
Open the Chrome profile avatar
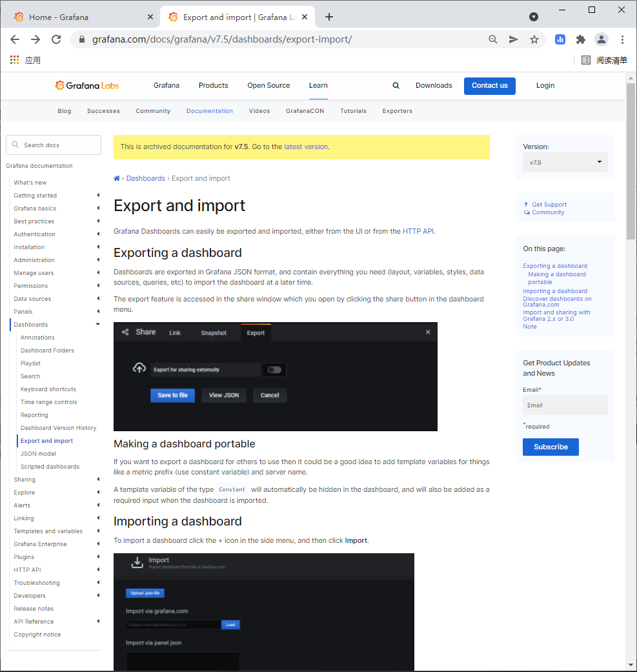(x=602, y=39)
